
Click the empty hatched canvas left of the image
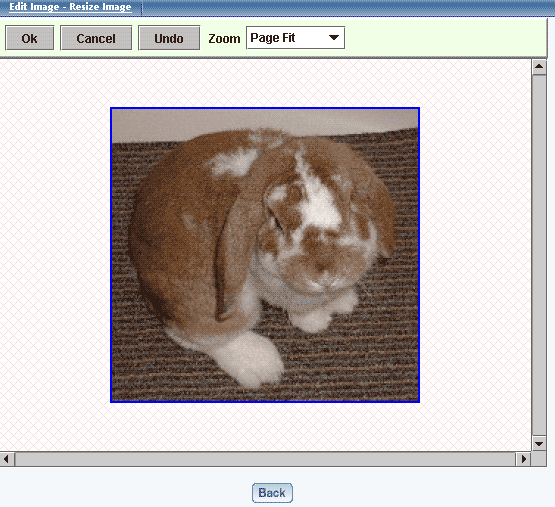point(55,255)
